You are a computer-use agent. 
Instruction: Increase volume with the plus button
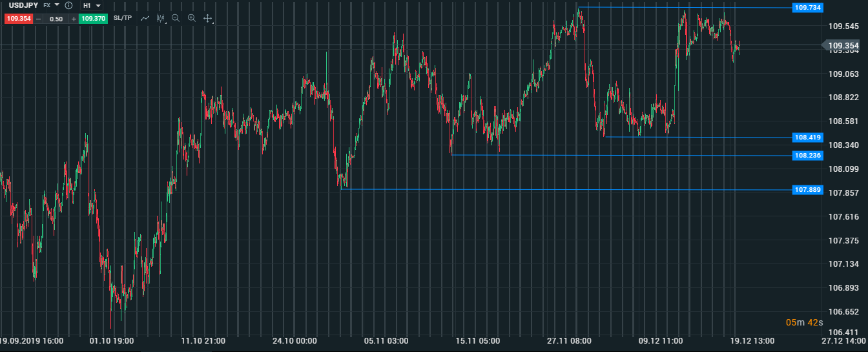74,19
